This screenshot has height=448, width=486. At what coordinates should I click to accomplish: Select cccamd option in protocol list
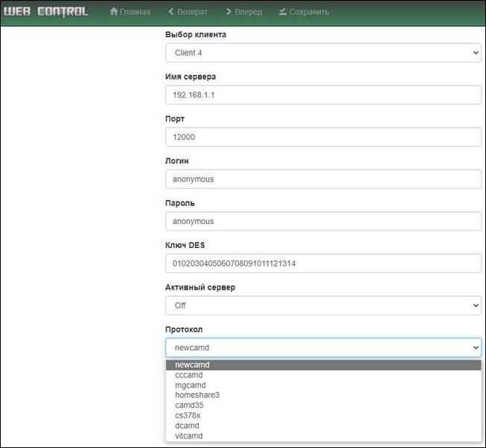click(x=323, y=375)
